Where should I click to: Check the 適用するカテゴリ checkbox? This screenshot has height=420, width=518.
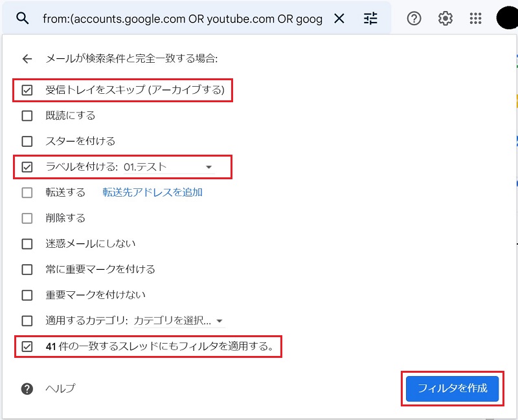[x=27, y=320]
